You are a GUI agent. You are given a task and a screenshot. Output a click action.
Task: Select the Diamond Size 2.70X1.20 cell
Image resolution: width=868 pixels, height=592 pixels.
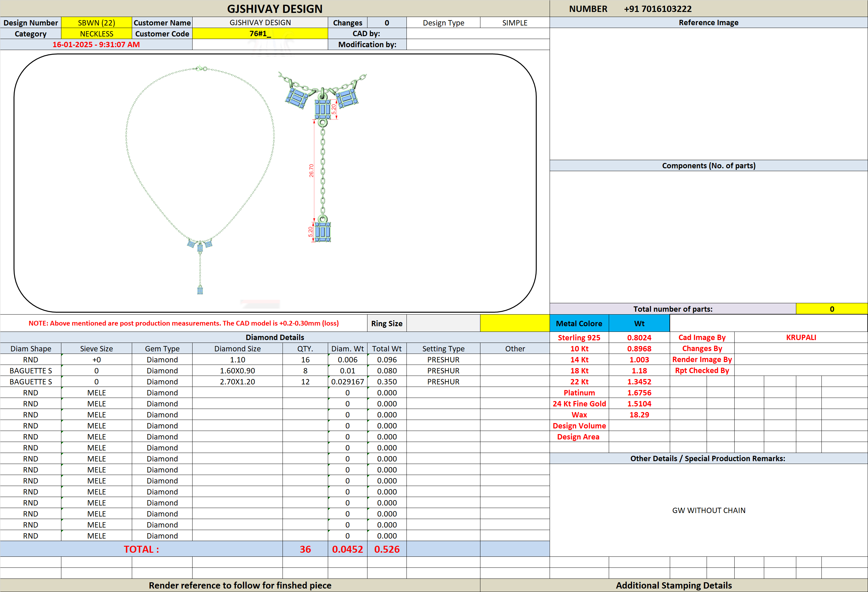238,382
